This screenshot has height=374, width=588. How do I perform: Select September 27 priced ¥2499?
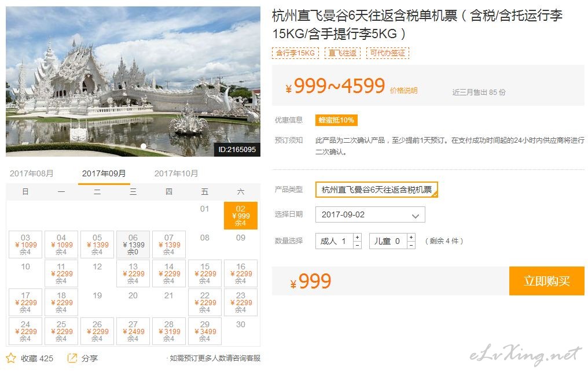(x=133, y=331)
